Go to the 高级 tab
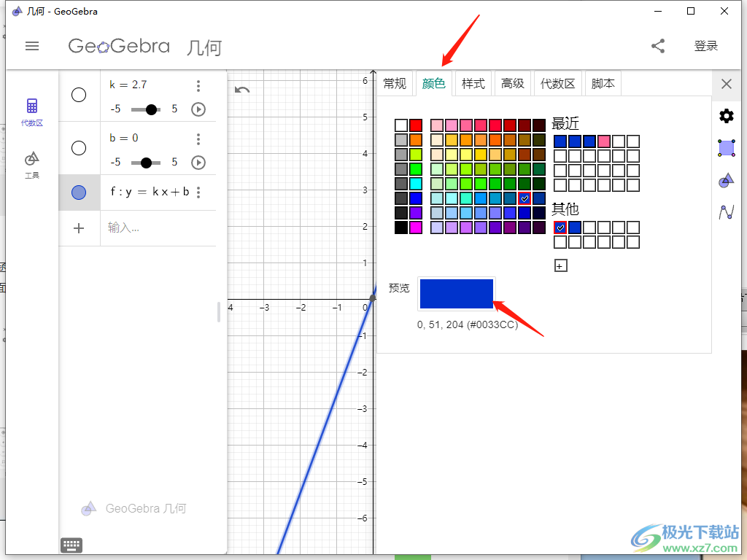 [513, 84]
